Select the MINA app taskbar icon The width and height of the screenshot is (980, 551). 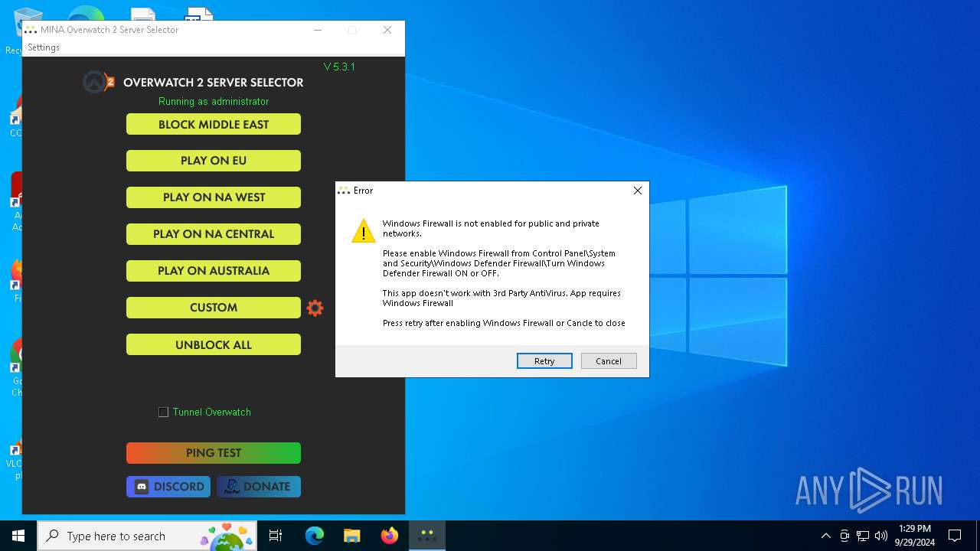(426, 536)
